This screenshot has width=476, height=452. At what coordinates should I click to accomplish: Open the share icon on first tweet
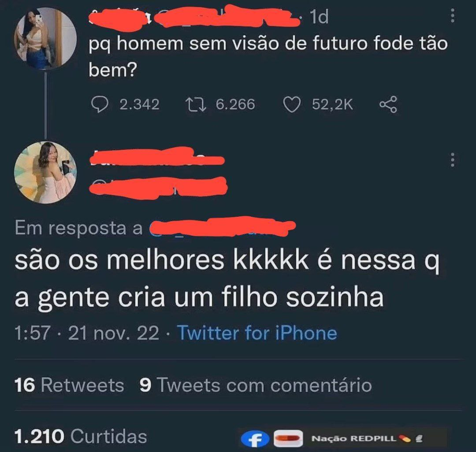point(388,104)
